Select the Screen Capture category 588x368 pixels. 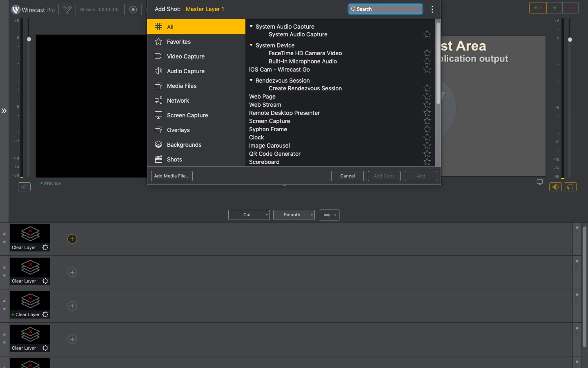187,115
